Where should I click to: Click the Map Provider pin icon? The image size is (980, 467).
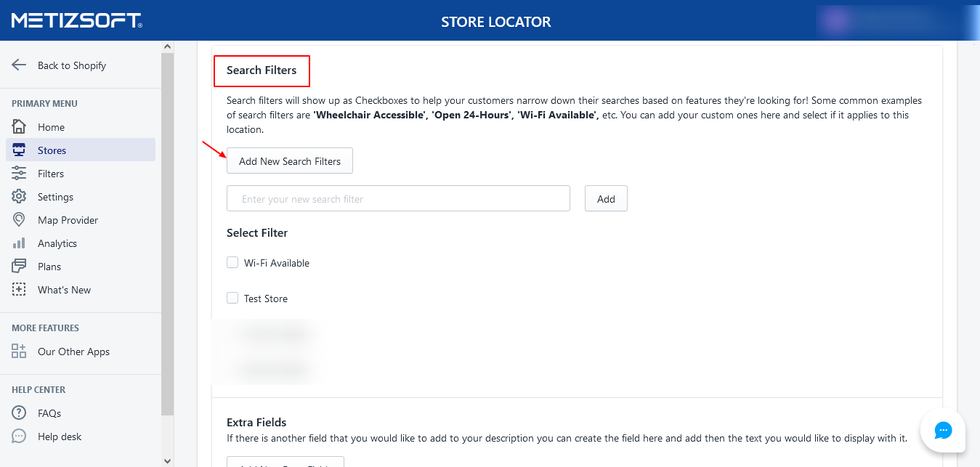coord(19,220)
